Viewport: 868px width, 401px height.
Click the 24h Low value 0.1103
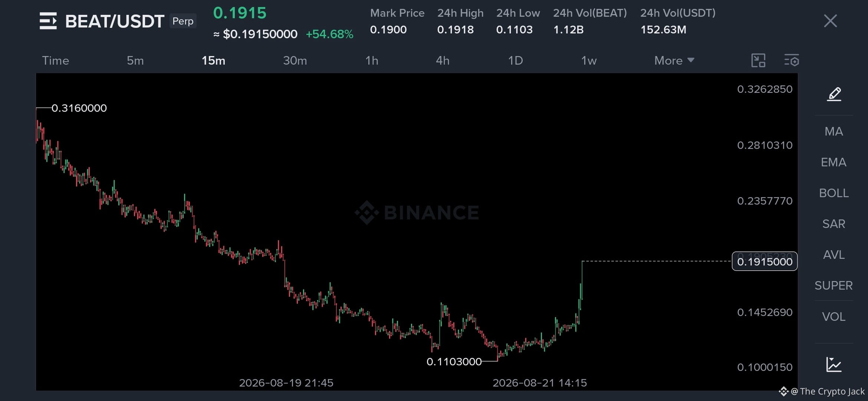tap(514, 30)
